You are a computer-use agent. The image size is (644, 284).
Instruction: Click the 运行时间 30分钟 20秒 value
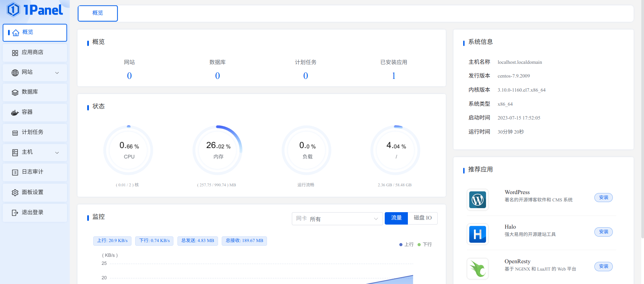(511, 132)
